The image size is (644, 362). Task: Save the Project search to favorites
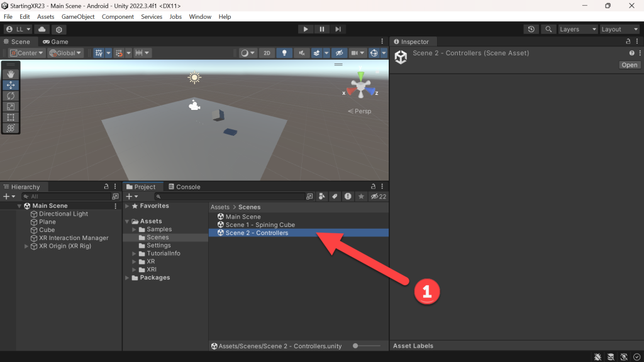click(x=361, y=197)
